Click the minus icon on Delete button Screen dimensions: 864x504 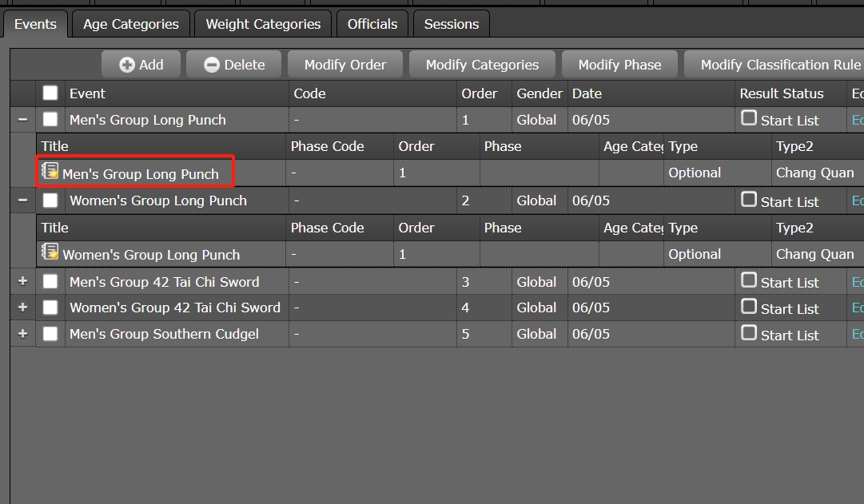[212, 65]
